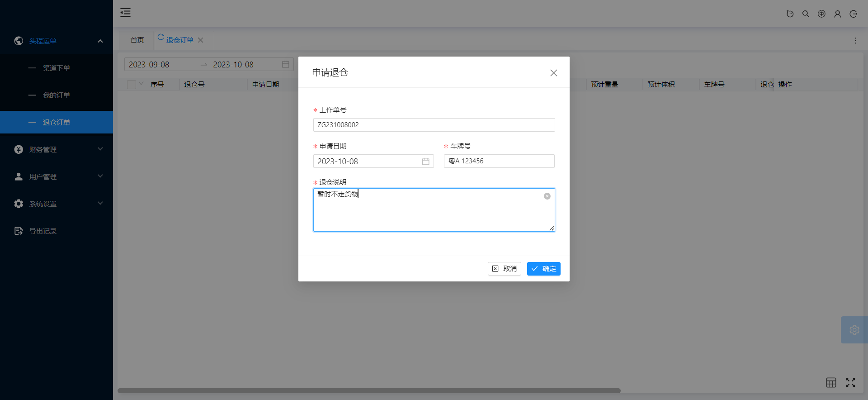Toggle the select-all checkbox in table header
The height and width of the screenshot is (400, 868).
coord(132,85)
